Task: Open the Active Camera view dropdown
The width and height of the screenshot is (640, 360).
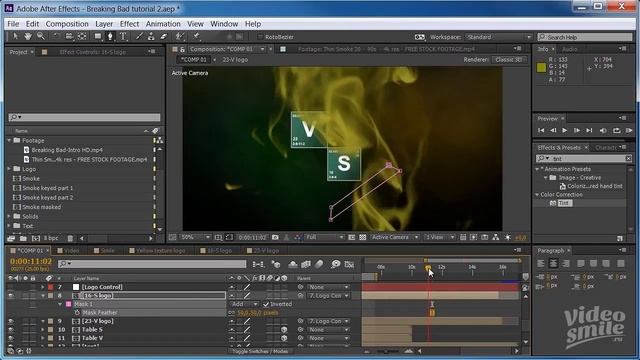Action: click(394, 237)
